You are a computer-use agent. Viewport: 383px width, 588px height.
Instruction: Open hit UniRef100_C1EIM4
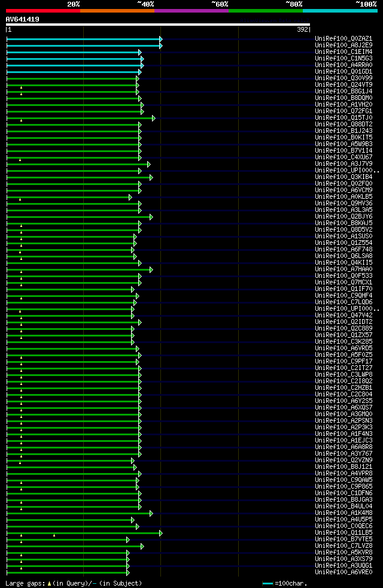344,51
